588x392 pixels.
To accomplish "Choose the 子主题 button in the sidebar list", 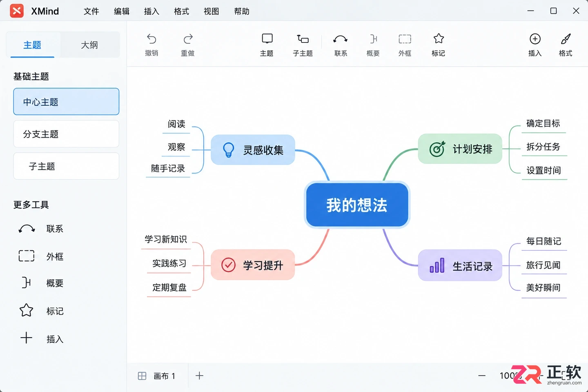I will (66, 166).
